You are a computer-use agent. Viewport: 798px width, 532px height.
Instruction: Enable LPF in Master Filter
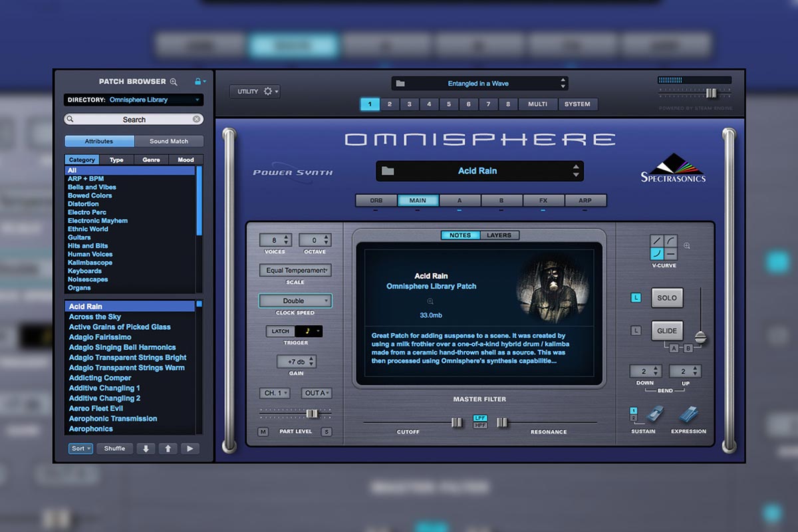click(x=479, y=418)
